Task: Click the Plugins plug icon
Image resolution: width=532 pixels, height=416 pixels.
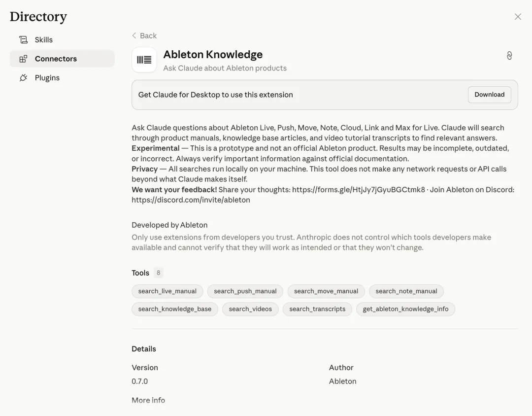Action: tap(23, 78)
